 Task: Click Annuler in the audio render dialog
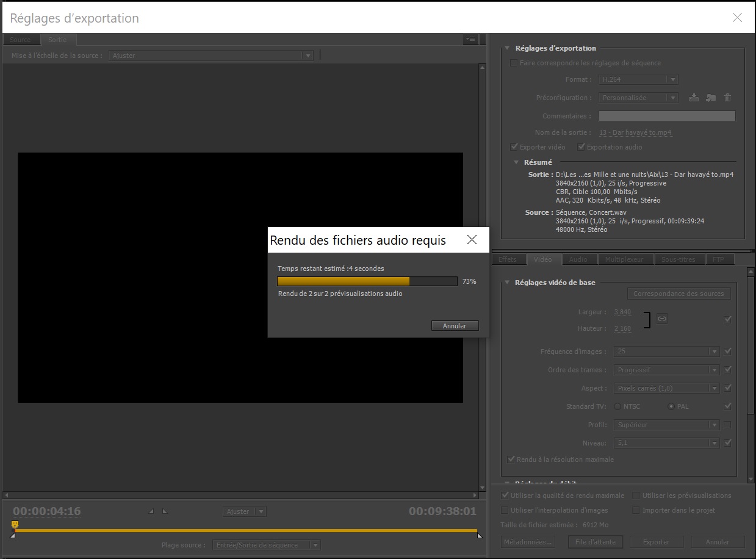tap(455, 326)
